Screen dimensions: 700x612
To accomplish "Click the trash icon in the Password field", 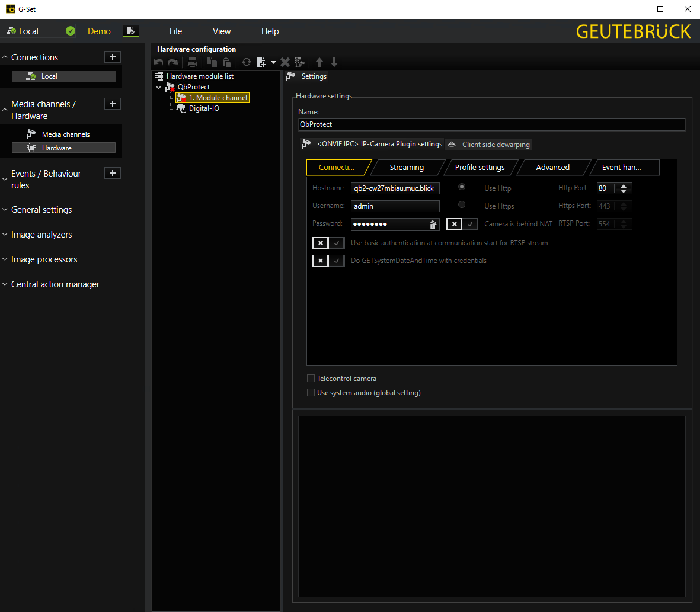I will coord(433,224).
